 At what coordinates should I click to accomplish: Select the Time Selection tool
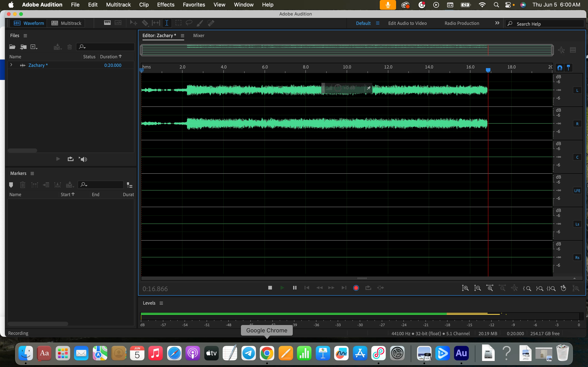167,23
